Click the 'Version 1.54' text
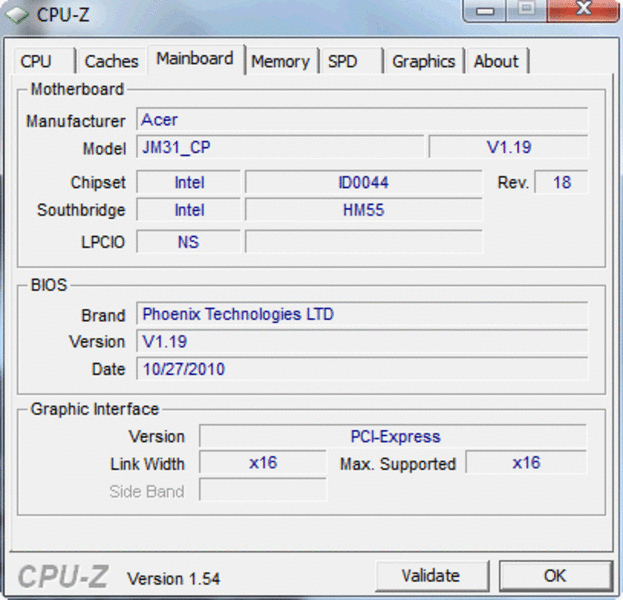Image resolution: width=623 pixels, height=600 pixels. click(173, 579)
